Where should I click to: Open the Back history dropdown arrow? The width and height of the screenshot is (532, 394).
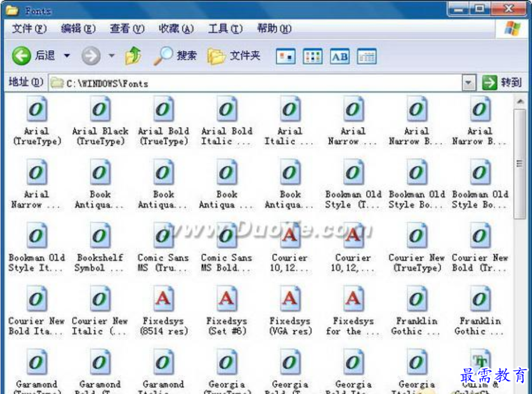pos(67,55)
